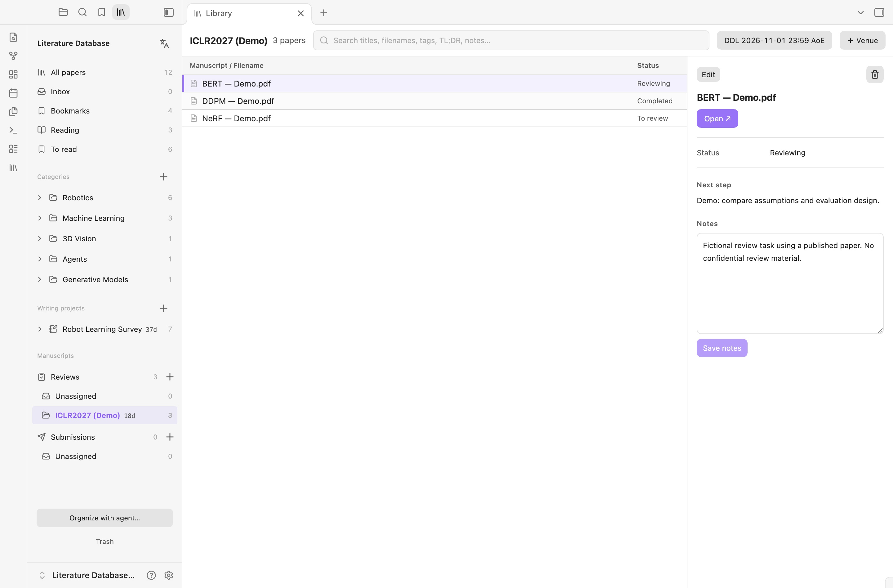893x588 pixels.
Task: Select the NeRF — Demo.pdf row
Action: [434, 118]
